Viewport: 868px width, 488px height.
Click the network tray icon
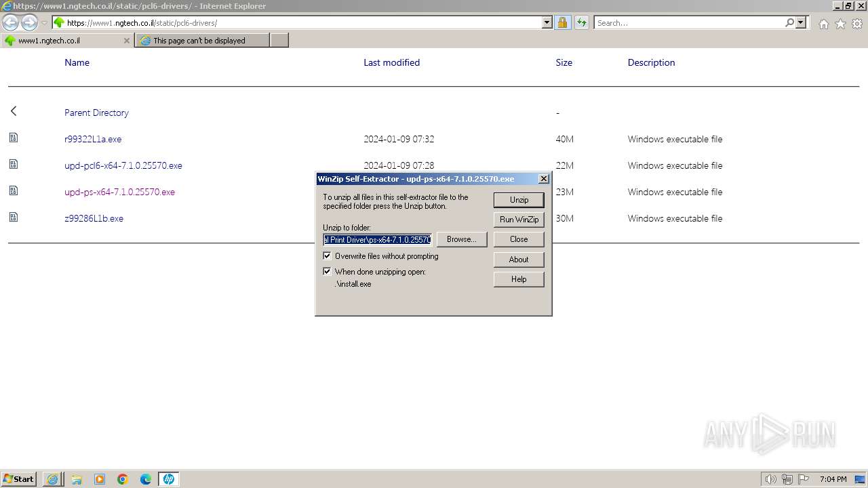click(x=787, y=479)
